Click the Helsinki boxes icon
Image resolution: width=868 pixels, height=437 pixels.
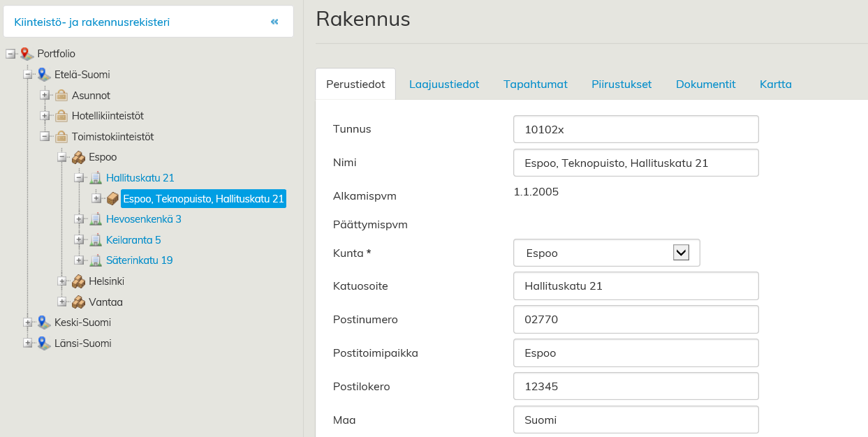click(x=78, y=281)
